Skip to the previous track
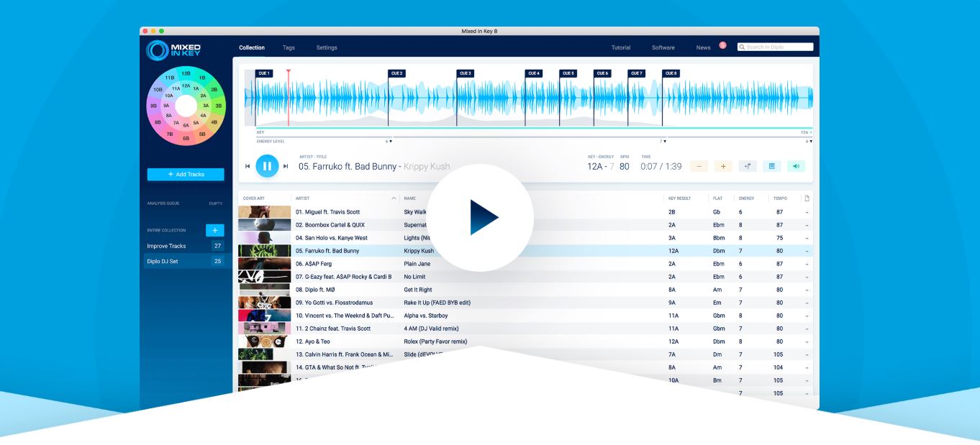 tap(248, 166)
